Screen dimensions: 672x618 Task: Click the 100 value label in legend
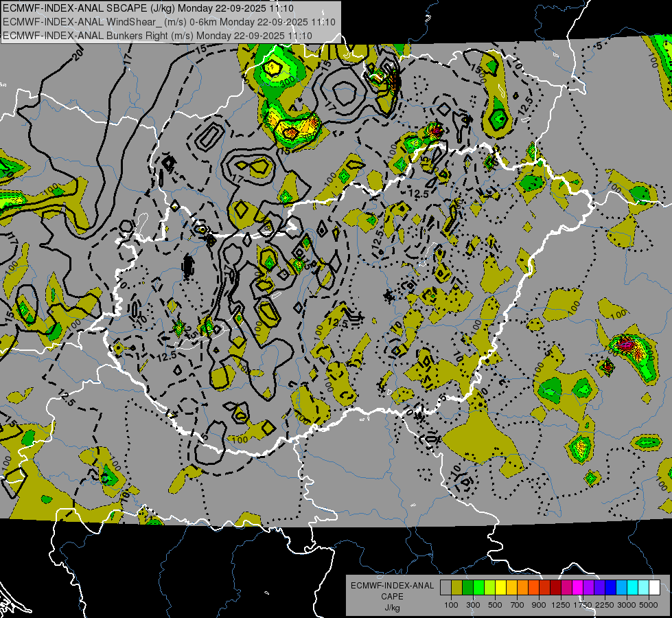click(451, 605)
